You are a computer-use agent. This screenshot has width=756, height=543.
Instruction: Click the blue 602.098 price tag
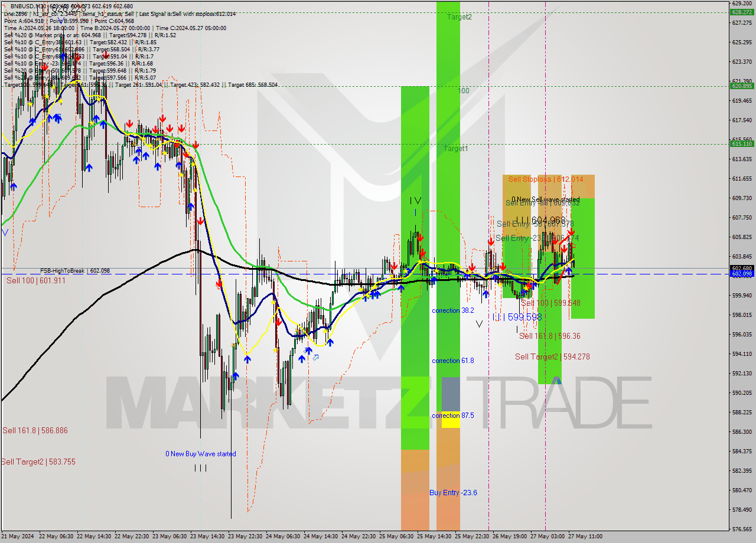[x=742, y=274]
